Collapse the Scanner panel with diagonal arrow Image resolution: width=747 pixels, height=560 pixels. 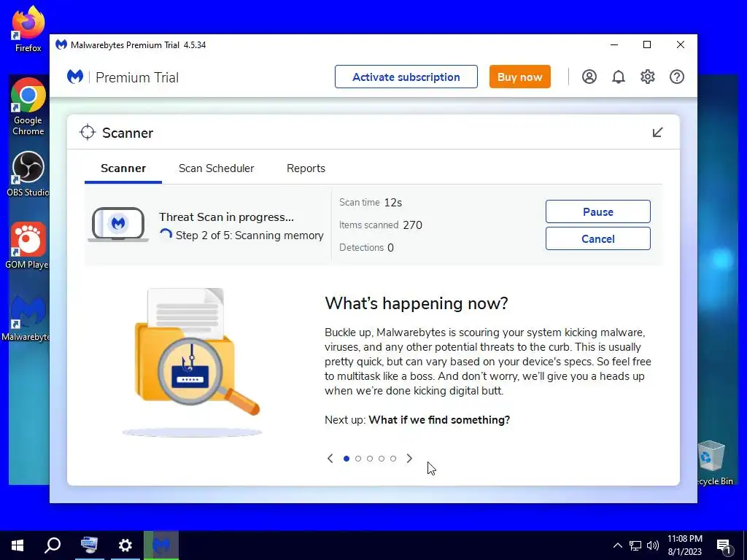pyautogui.click(x=657, y=133)
